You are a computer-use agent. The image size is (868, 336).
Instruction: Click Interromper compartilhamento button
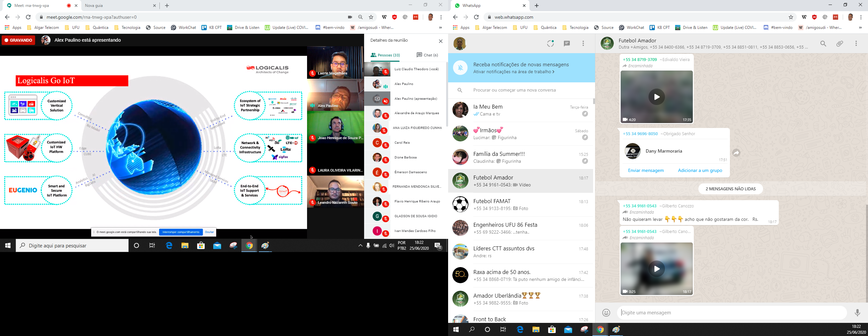[x=181, y=232]
